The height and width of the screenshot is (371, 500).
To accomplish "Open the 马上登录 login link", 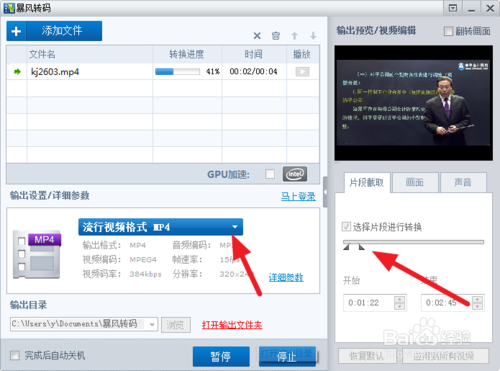I will (x=298, y=196).
